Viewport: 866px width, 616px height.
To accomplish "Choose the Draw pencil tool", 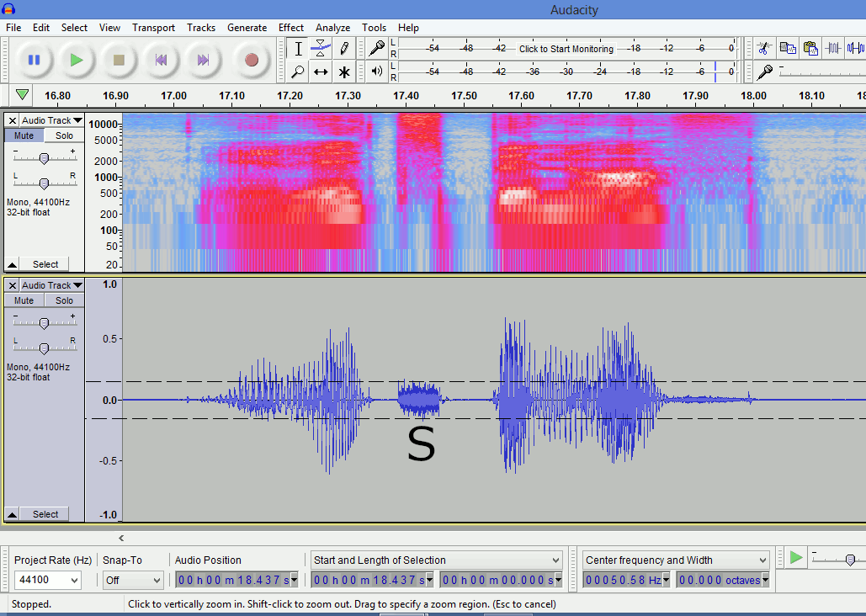I will [344, 49].
